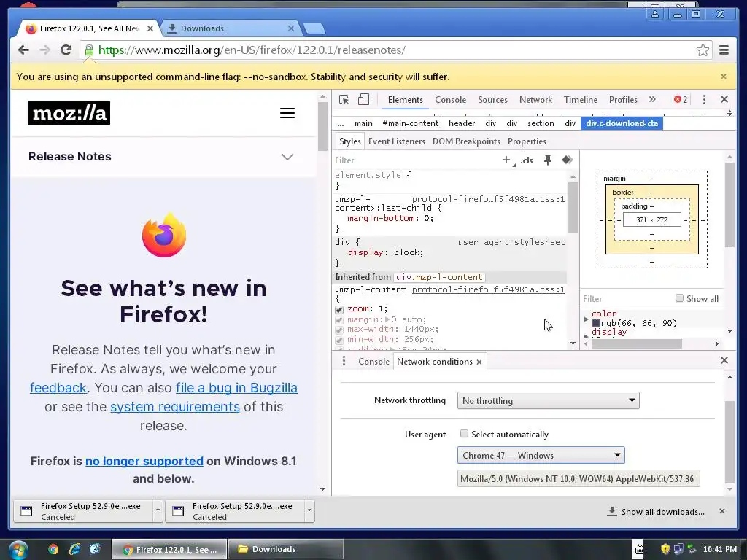Check the Show all computed checkbox

[679, 298]
